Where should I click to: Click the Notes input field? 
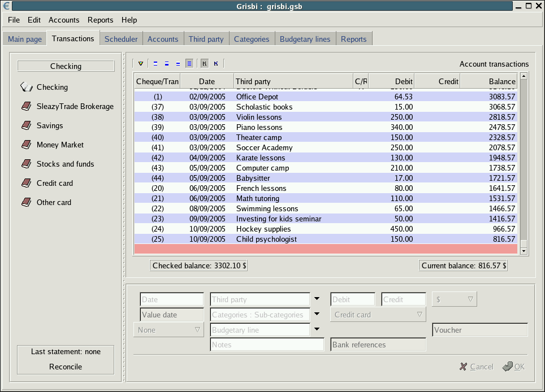click(x=267, y=345)
